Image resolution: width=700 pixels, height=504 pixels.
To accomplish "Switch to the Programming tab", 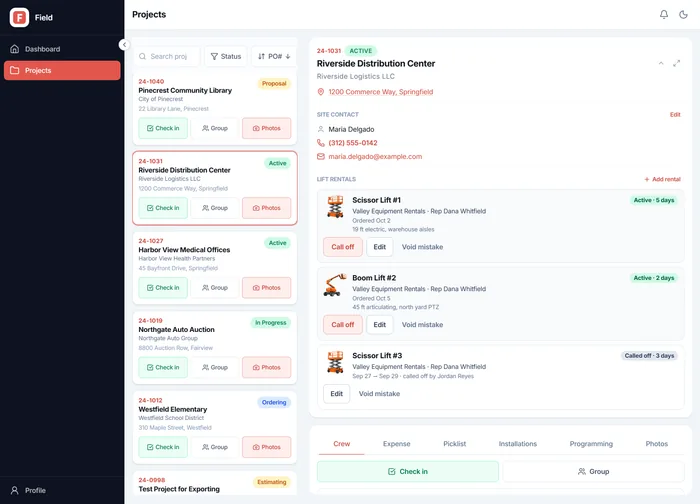I will pyautogui.click(x=591, y=444).
